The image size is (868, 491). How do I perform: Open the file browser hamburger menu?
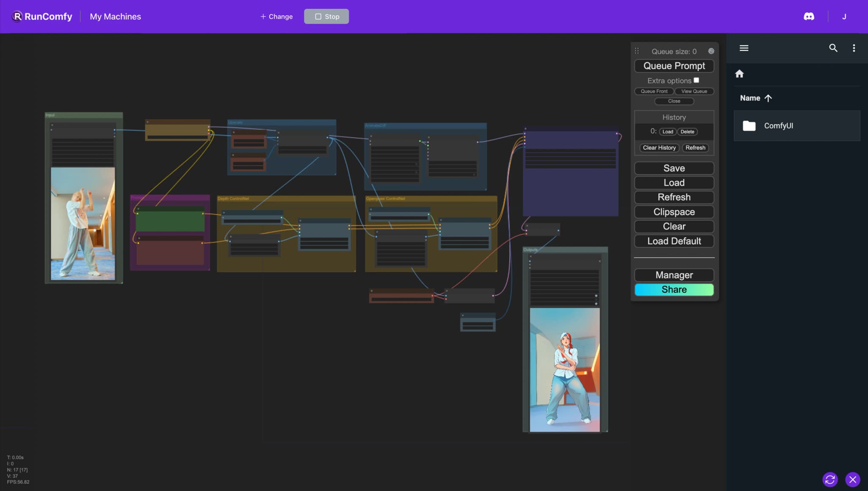744,48
